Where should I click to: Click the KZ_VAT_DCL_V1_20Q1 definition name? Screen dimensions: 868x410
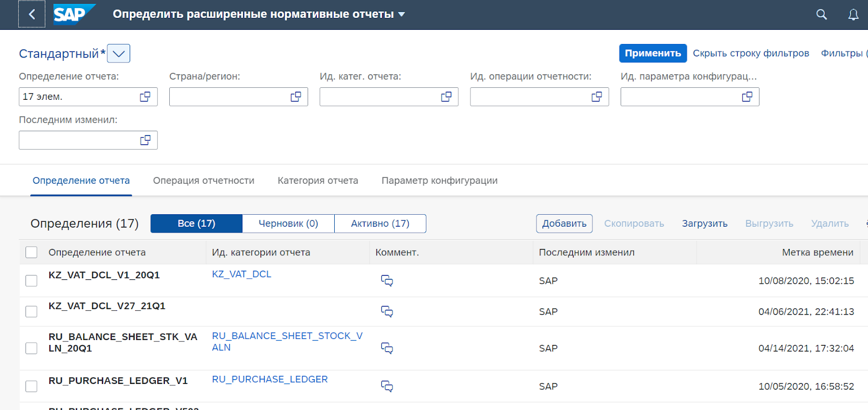tap(104, 275)
